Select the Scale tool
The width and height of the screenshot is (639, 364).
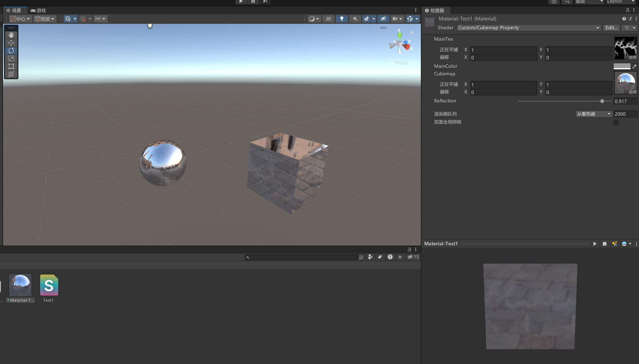coord(11,58)
